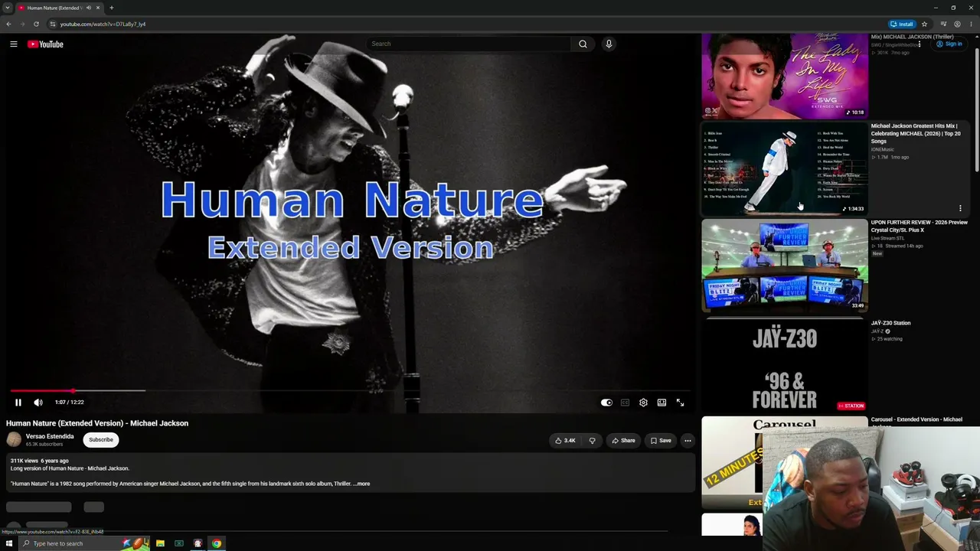
Task: Open Chrome from the taskbar
Action: pyautogui.click(x=217, y=543)
